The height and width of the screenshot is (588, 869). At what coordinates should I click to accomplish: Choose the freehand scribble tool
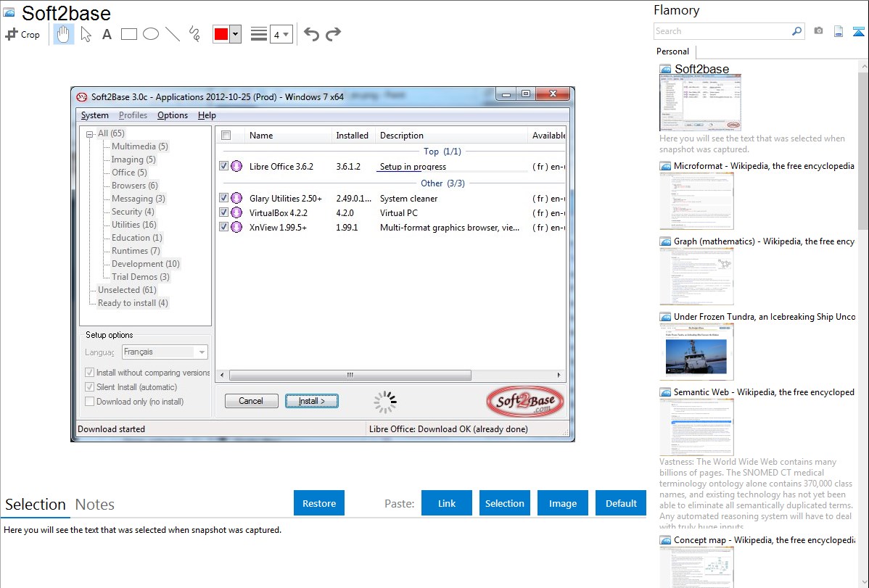194,34
